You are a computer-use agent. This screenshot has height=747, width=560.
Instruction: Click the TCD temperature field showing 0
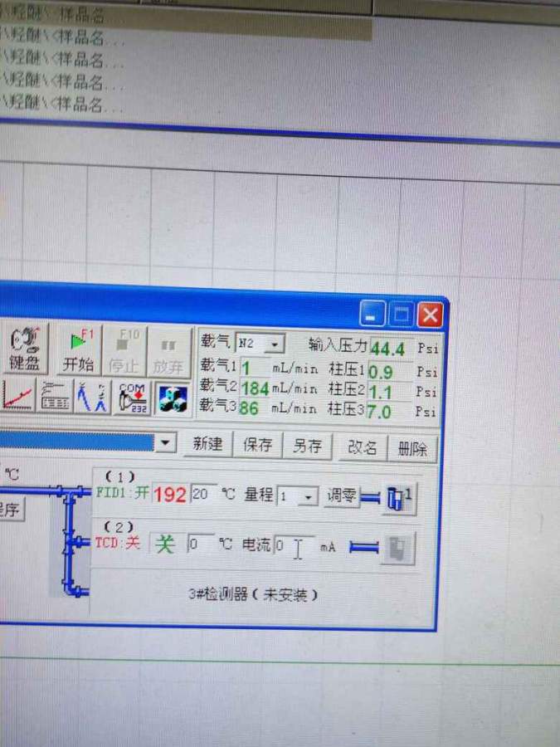click(199, 544)
